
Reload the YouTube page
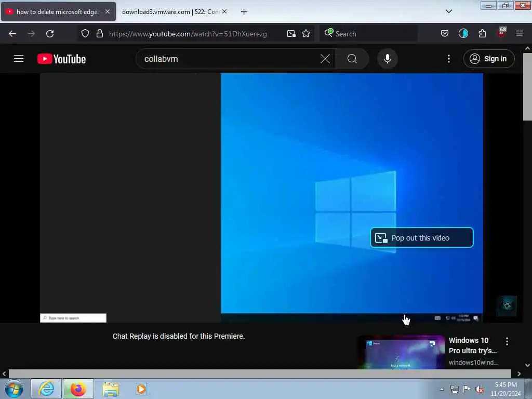50,34
